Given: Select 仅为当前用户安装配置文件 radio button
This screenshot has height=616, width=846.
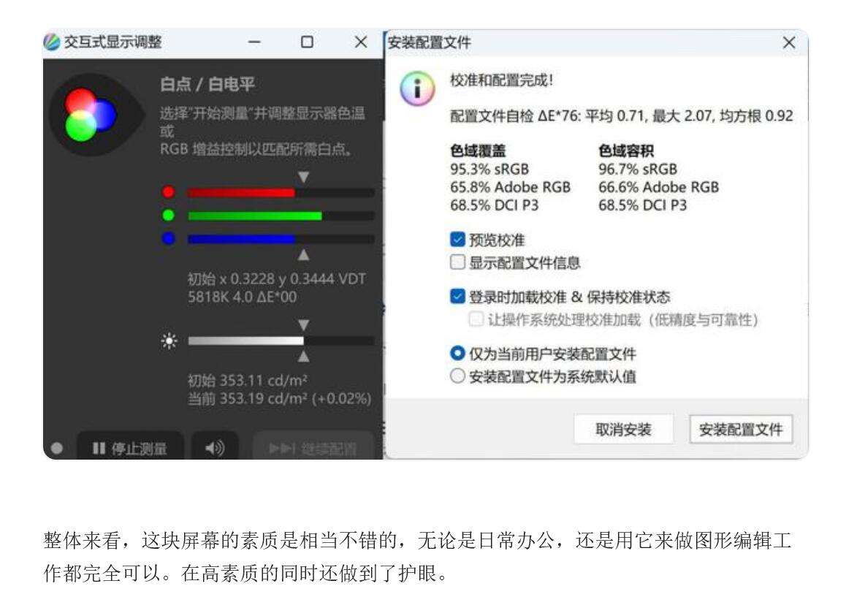Looking at the screenshot, I should coord(457,353).
